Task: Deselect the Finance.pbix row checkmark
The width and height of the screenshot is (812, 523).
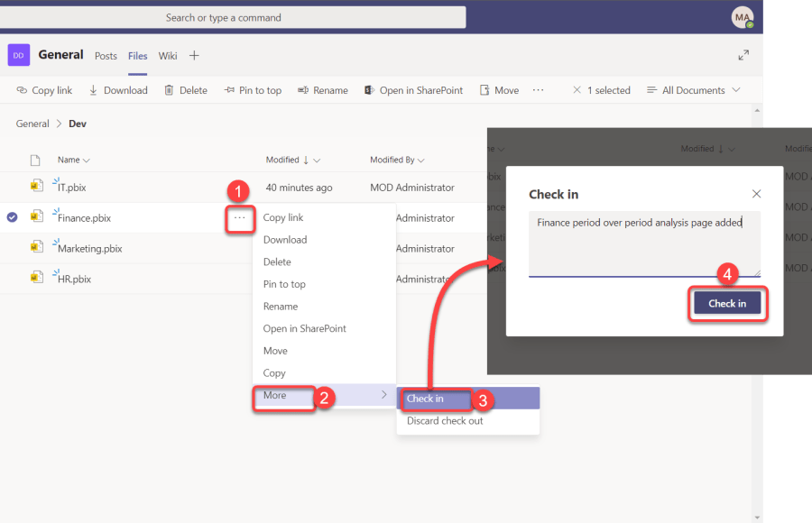Action: (x=13, y=217)
